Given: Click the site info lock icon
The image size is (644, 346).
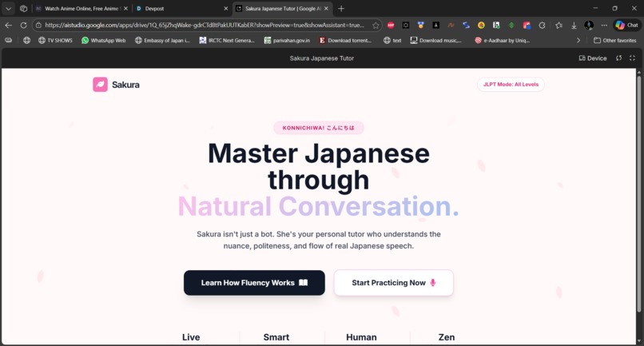Looking at the screenshot, I should pos(38,25).
